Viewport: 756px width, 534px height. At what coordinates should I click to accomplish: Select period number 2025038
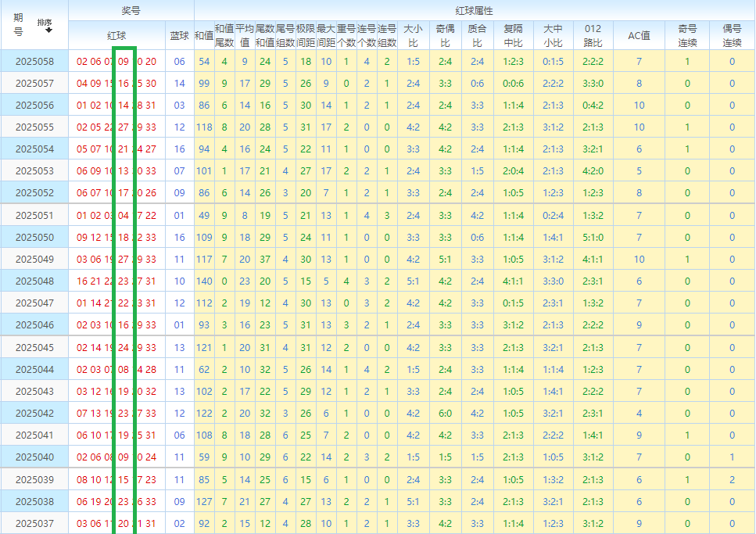coord(34,501)
